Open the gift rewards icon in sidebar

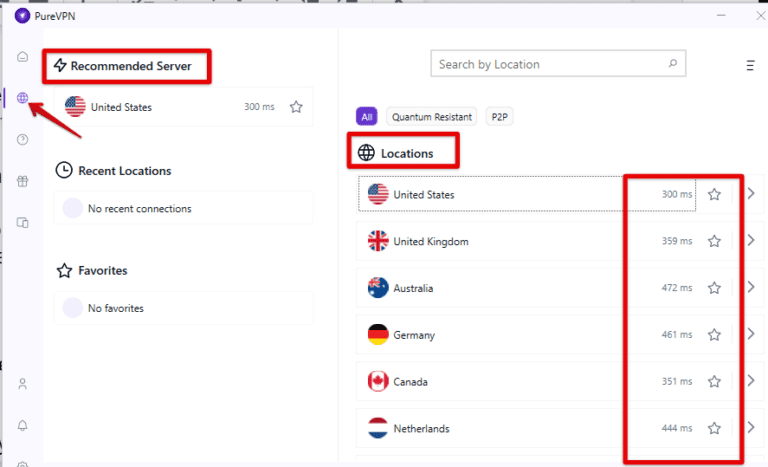[22, 181]
